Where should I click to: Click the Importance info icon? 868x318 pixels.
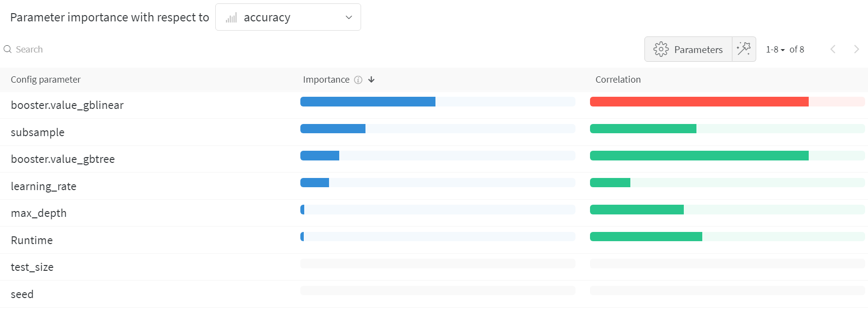(358, 80)
